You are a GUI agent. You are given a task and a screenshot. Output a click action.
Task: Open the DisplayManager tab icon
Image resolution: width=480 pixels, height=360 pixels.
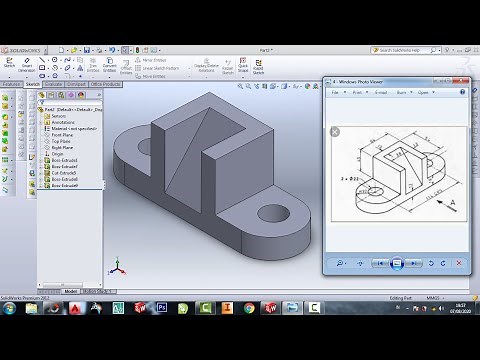tap(81, 95)
